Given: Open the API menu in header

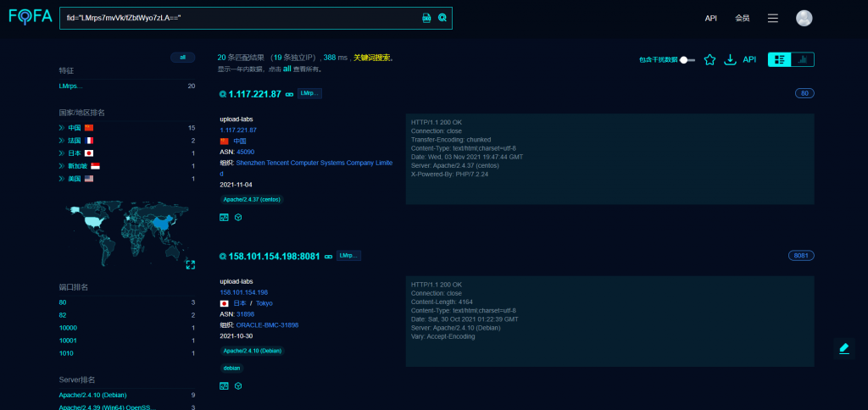Looking at the screenshot, I should [711, 19].
